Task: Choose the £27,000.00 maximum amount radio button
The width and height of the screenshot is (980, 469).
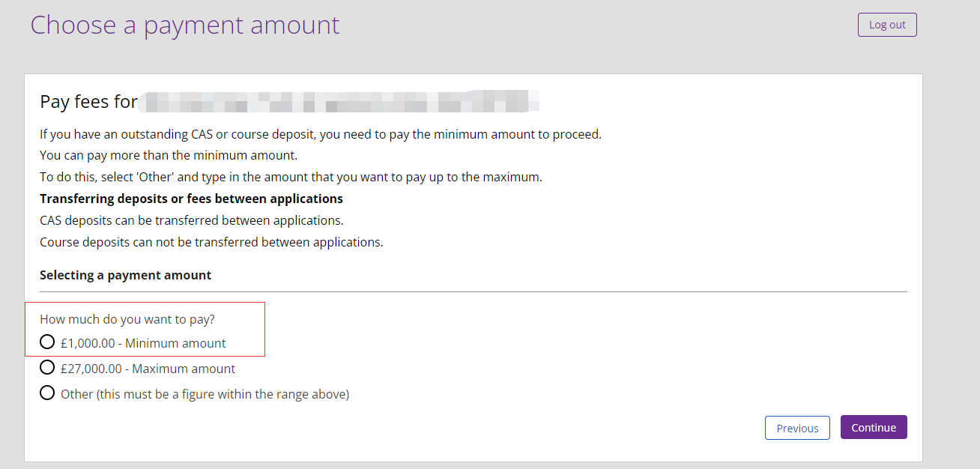Action: (x=47, y=368)
